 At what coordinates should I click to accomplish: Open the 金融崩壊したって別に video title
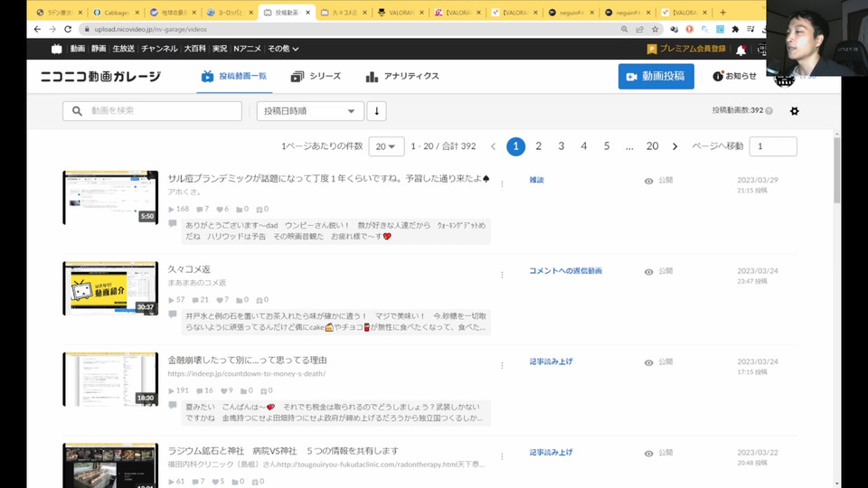point(247,361)
